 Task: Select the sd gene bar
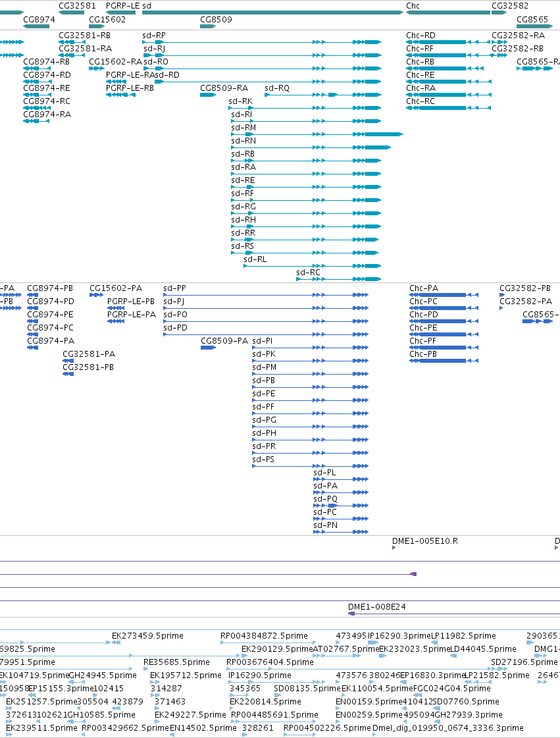click(272, 13)
